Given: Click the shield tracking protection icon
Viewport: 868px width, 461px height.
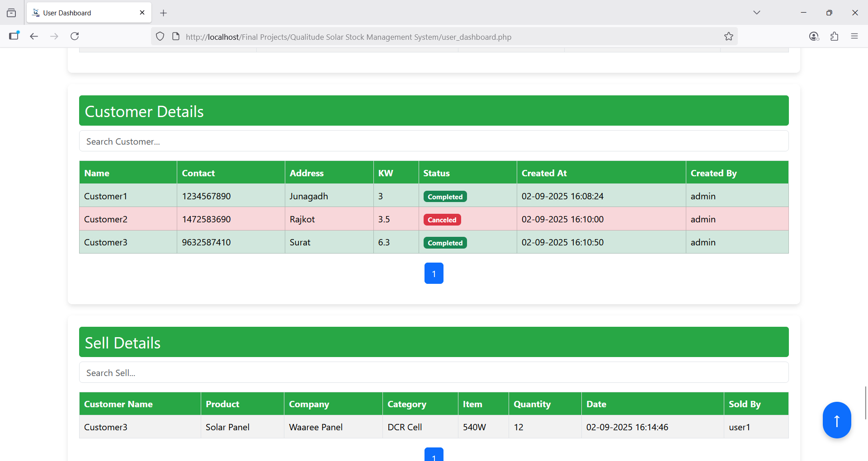Looking at the screenshot, I should 160,37.
